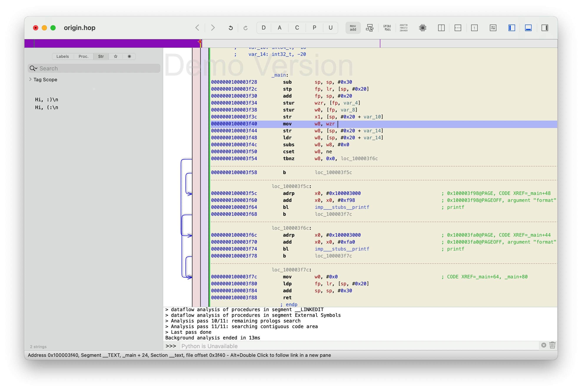Mark as data with D button
This screenshot has height=392, width=582.
click(263, 28)
